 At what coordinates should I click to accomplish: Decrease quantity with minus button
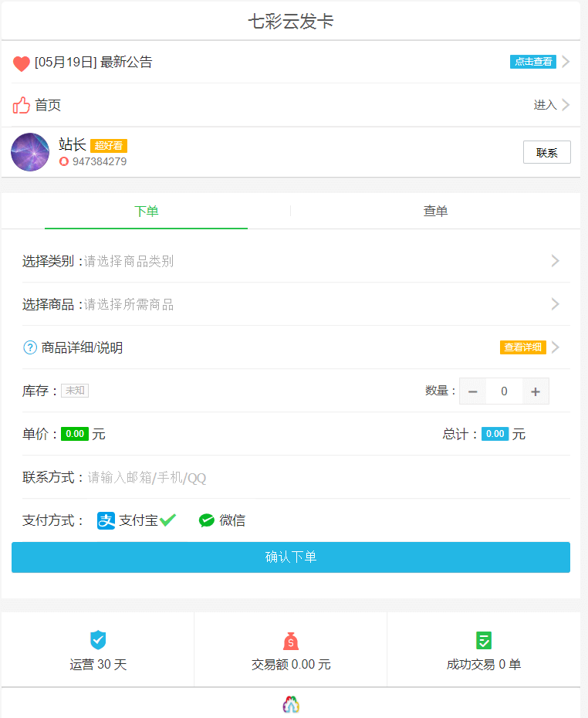(473, 391)
